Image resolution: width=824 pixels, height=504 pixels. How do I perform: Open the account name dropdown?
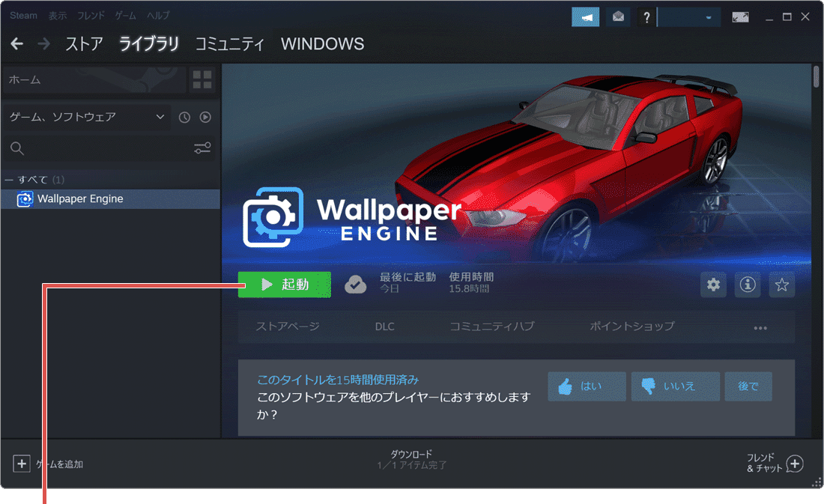[688, 17]
